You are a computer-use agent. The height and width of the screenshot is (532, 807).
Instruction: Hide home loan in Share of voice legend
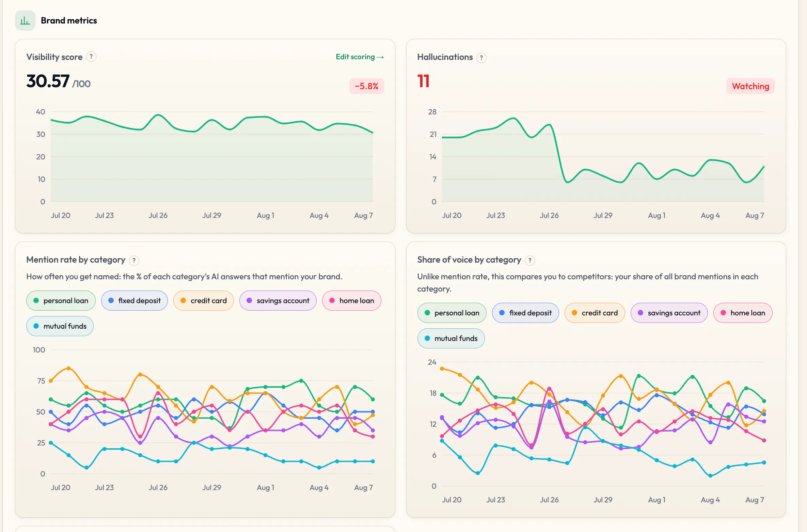click(x=743, y=313)
